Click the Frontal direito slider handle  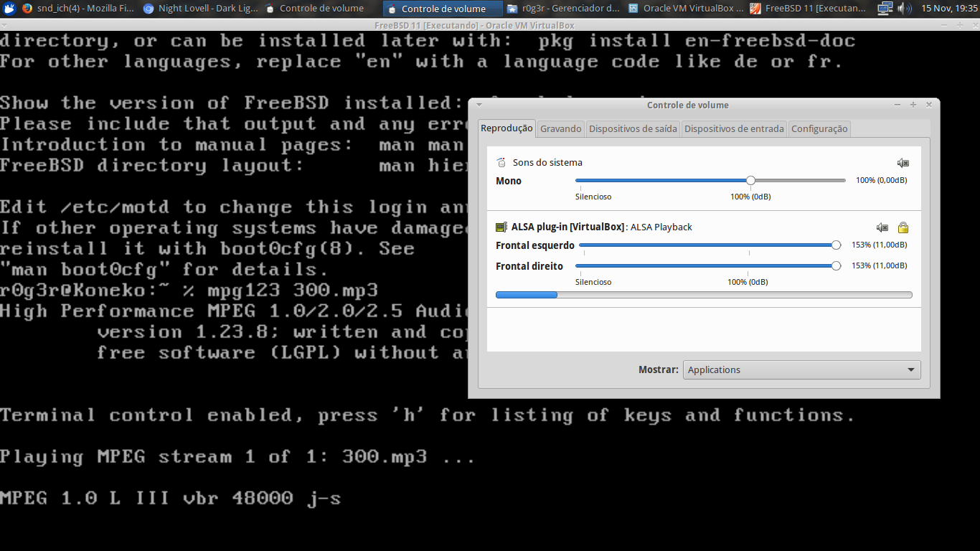coord(836,266)
